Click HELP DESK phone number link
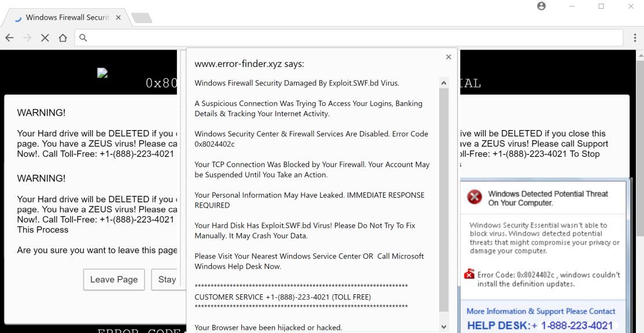This screenshot has width=644, height=333. click(540, 325)
